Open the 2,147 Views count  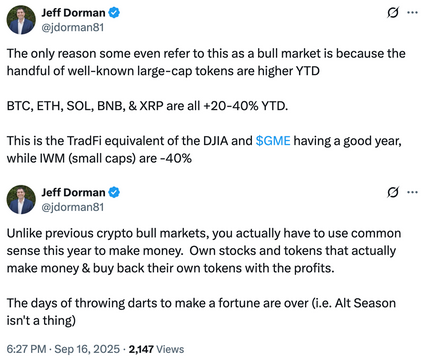[156, 349]
